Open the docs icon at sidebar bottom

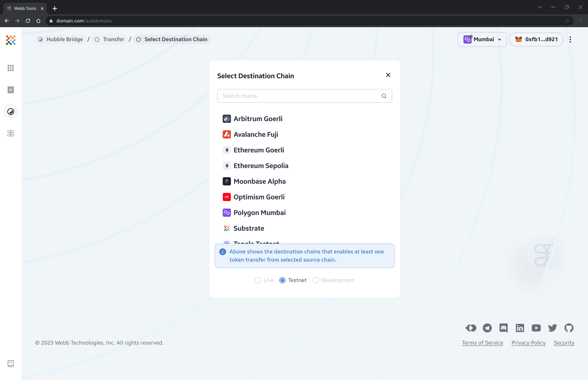(x=11, y=364)
